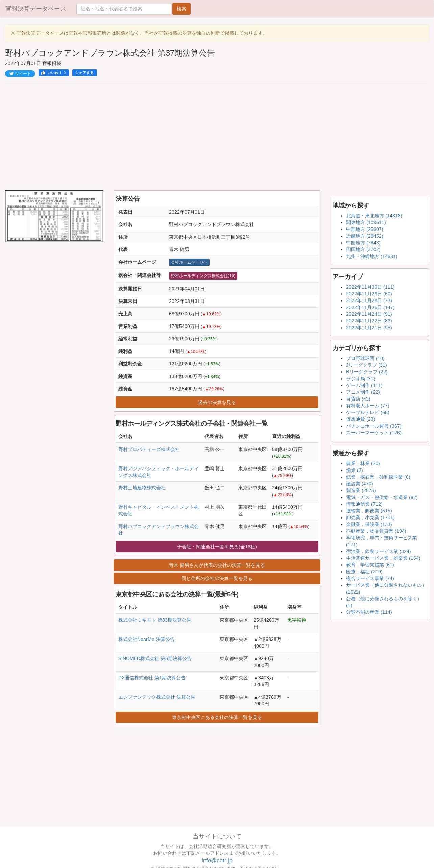Open Bリーグクラブ (22) category
Image resolution: width=434 pixels, height=868 pixels.
(367, 372)
